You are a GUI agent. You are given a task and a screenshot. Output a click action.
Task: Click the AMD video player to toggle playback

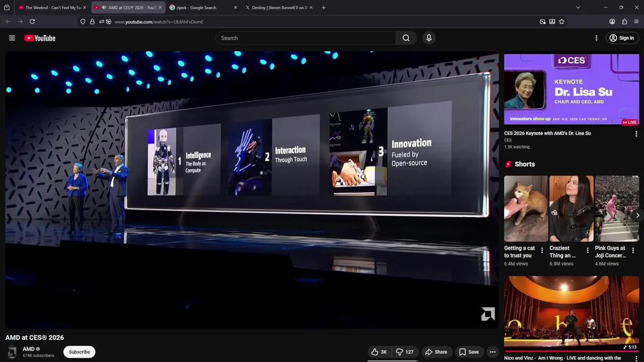pyautogui.click(x=252, y=190)
